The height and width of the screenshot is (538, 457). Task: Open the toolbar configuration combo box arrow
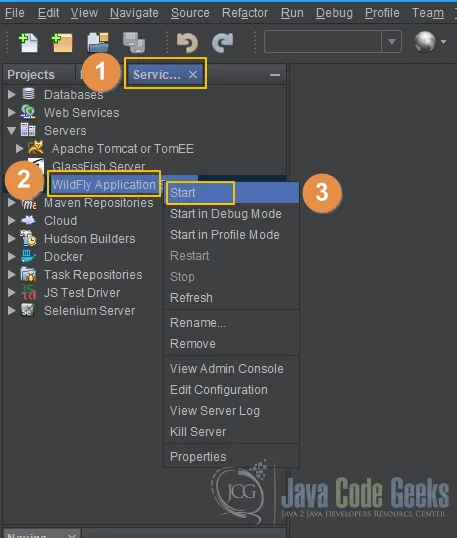pos(391,42)
